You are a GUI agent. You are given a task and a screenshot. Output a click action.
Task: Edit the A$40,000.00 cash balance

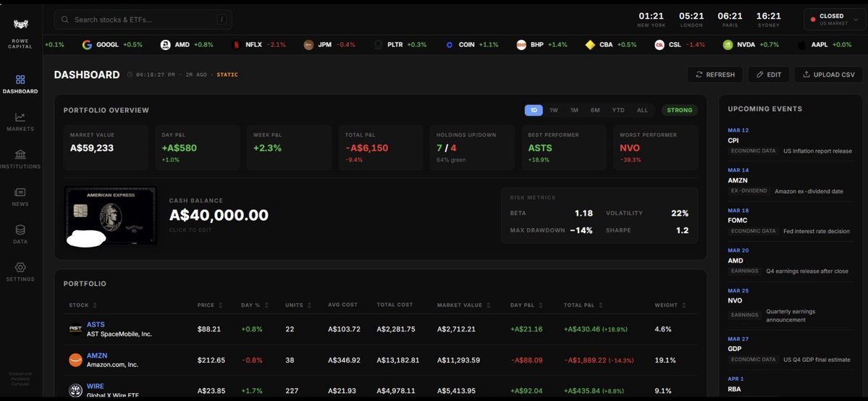219,215
